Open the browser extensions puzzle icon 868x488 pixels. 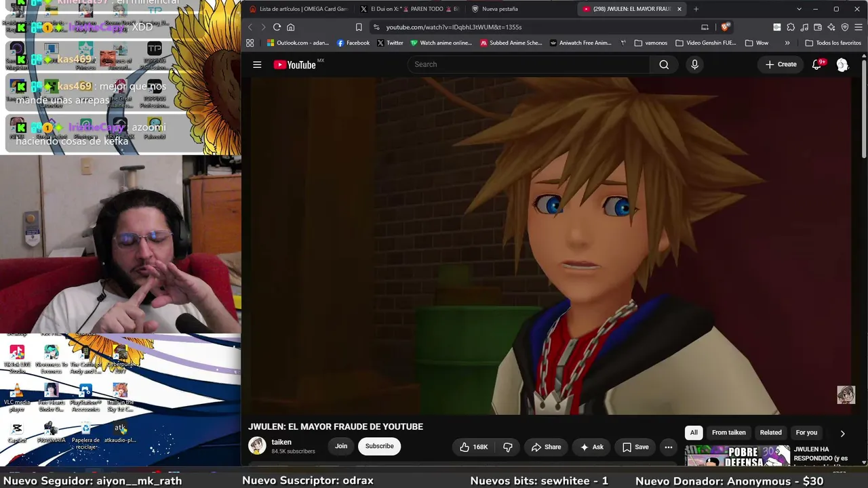(791, 27)
